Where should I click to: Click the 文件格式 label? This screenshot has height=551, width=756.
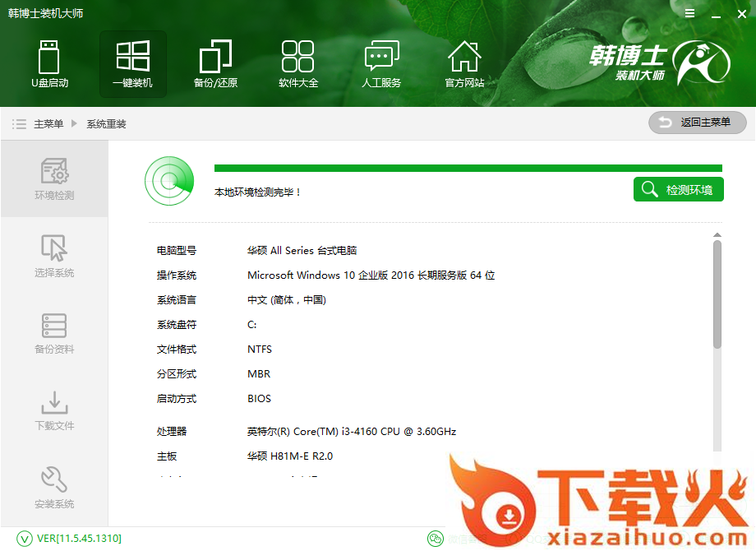point(177,349)
